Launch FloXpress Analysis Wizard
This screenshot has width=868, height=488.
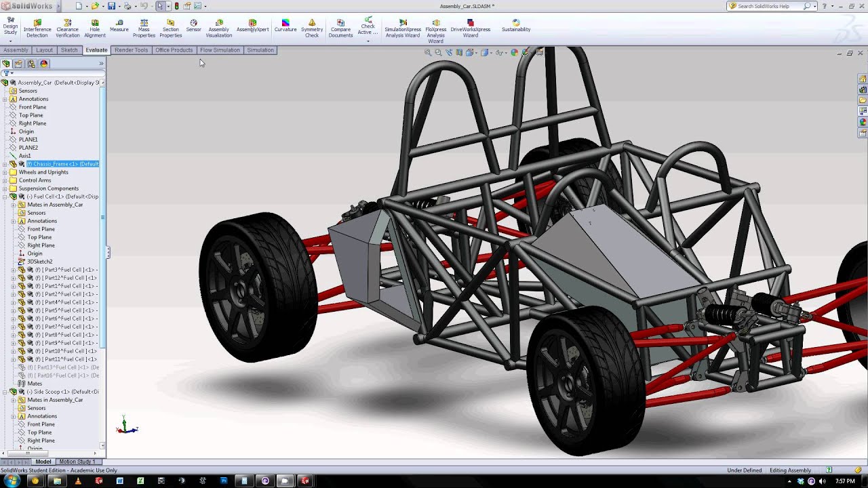436,30
